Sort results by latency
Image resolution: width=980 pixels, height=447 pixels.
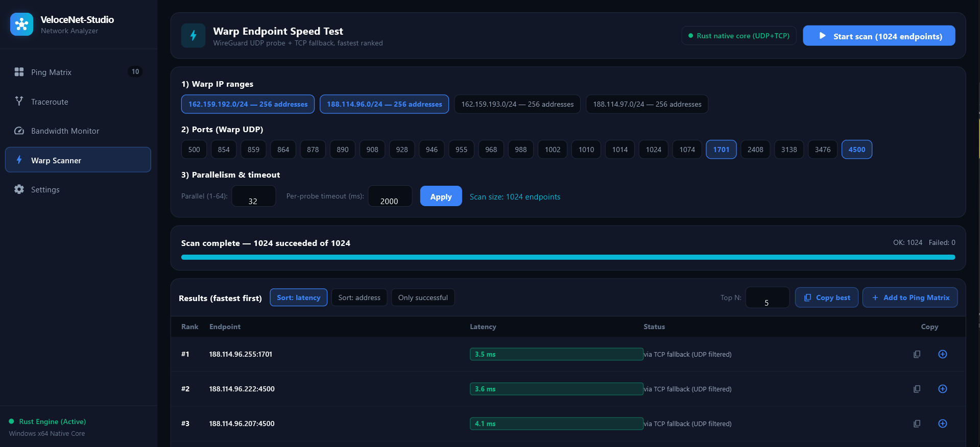coord(298,297)
